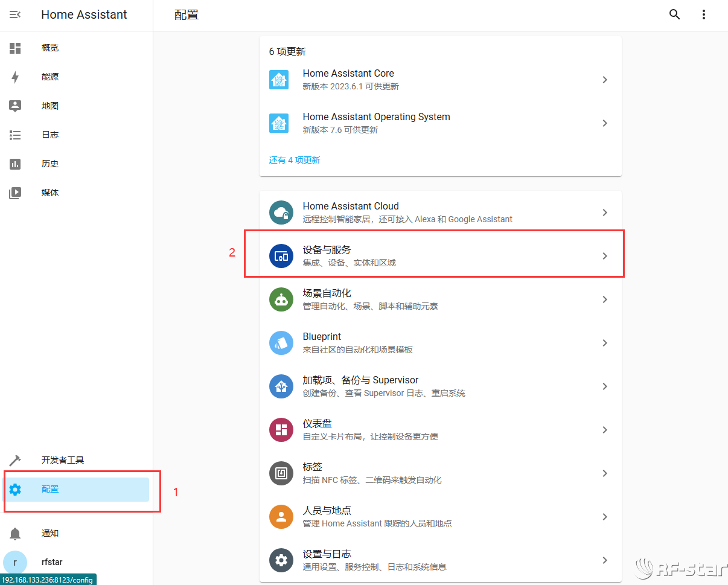Click the 6 项更新 heading
This screenshot has width=728, height=585.
287,52
